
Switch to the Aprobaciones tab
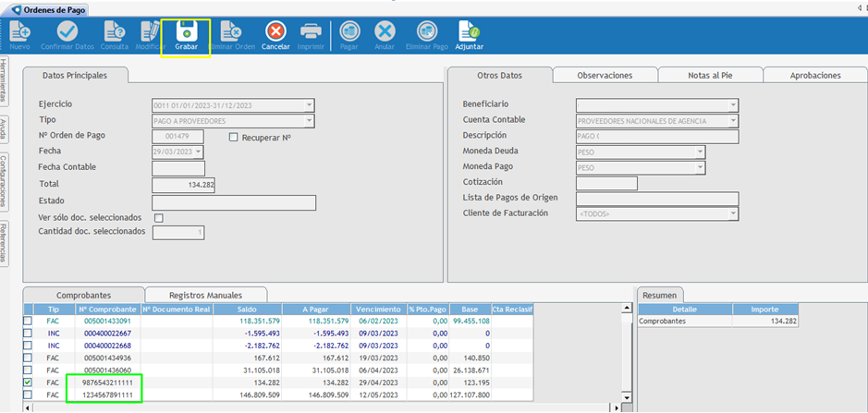815,75
